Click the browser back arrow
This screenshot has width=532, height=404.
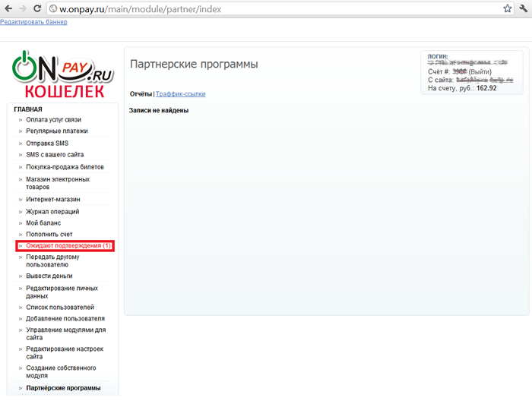point(8,8)
